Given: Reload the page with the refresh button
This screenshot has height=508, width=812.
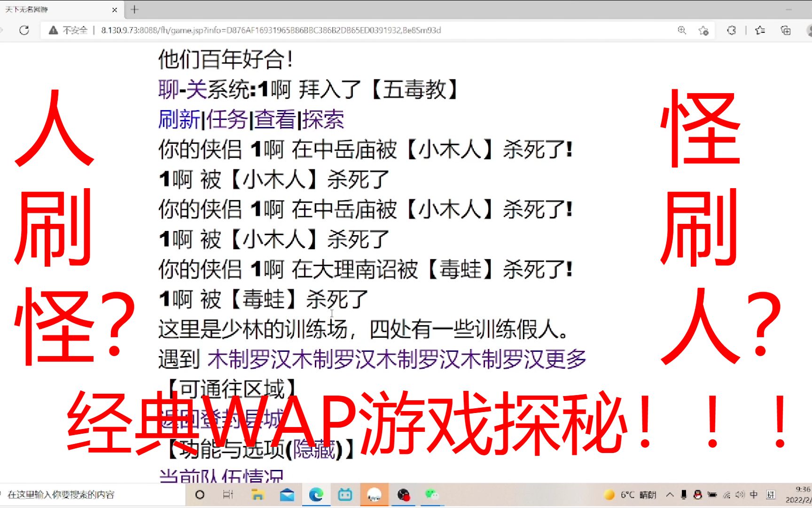Looking at the screenshot, I should [24, 31].
